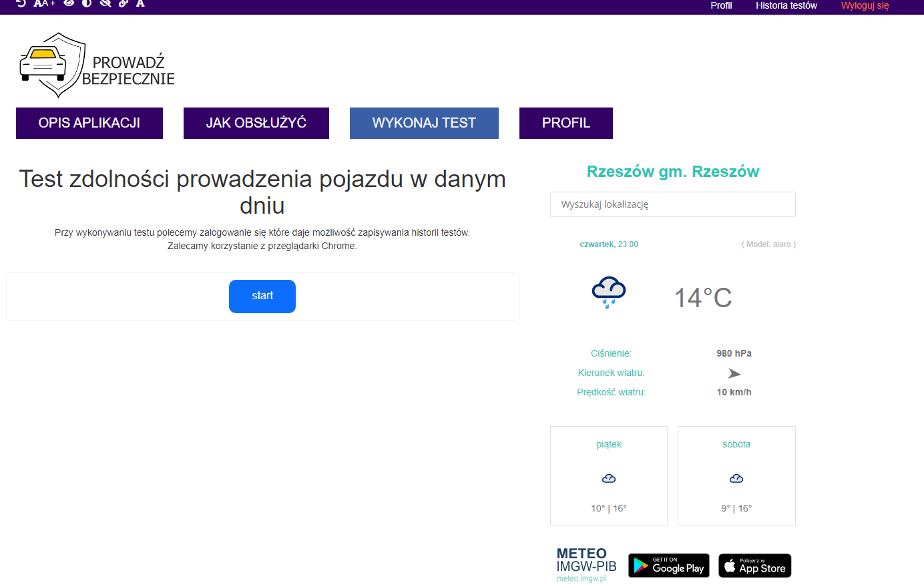Open the App Store badge

pyautogui.click(x=754, y=566)
